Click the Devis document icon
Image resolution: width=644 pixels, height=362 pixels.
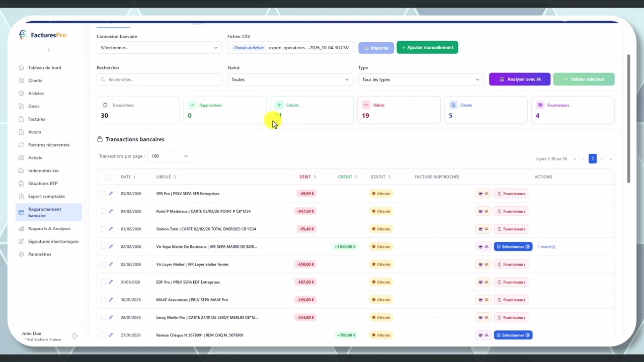21,106
